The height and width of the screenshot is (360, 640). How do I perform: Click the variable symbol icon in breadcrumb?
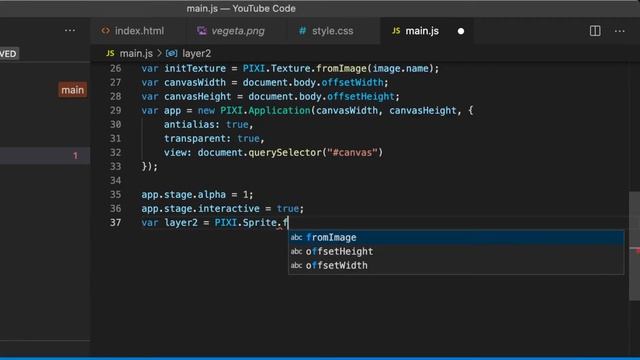tap(171, 53)
